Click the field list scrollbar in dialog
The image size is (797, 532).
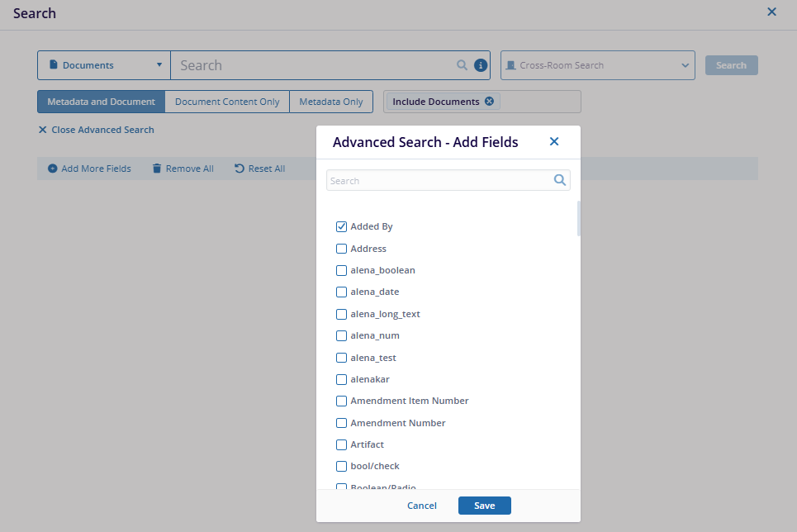(x=578, y=219)
